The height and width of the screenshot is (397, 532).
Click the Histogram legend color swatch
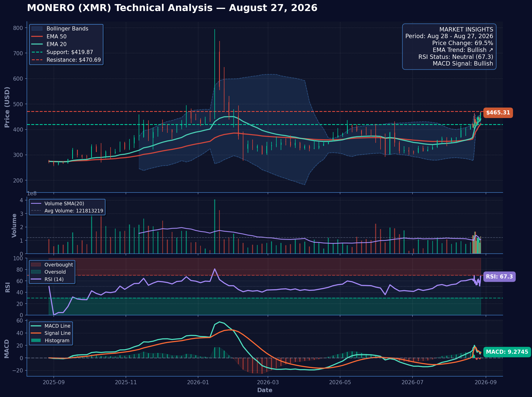click(x=36, y=340)
